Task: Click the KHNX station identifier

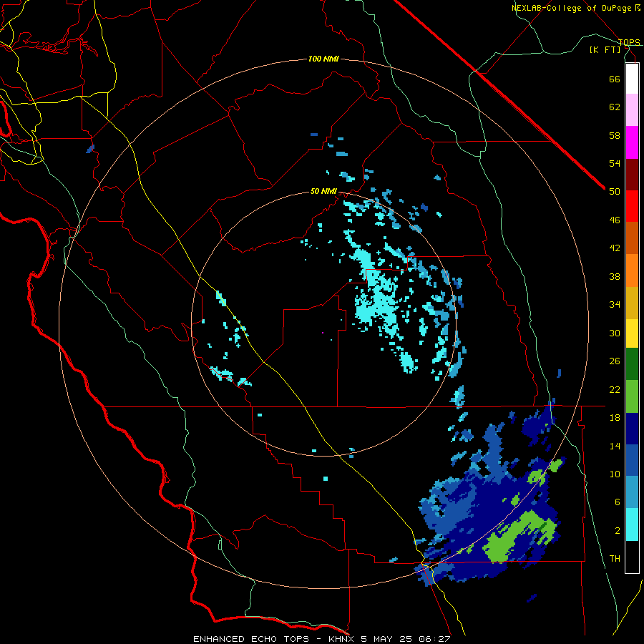Action: (342, 639)
